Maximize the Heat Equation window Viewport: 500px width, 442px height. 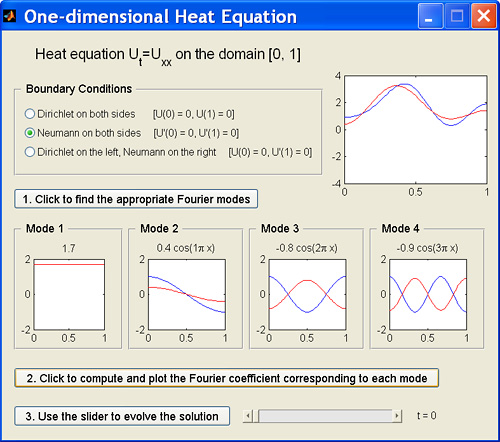point(457,16)
